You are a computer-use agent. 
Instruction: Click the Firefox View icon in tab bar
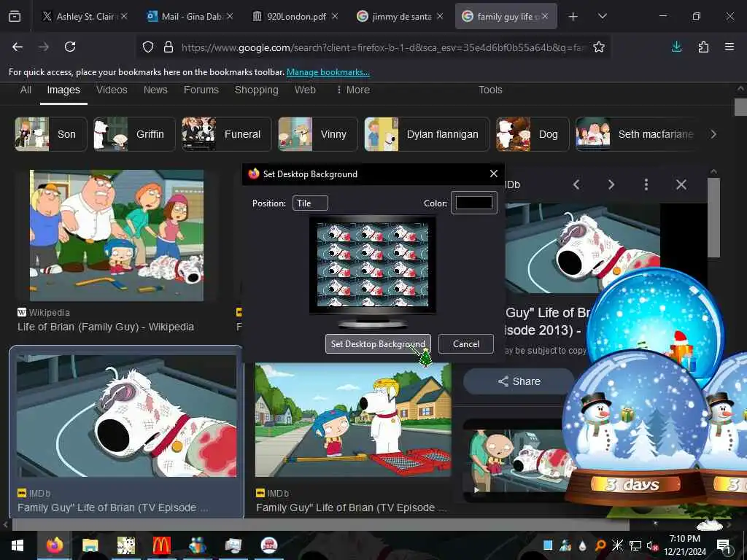point(15,17)
